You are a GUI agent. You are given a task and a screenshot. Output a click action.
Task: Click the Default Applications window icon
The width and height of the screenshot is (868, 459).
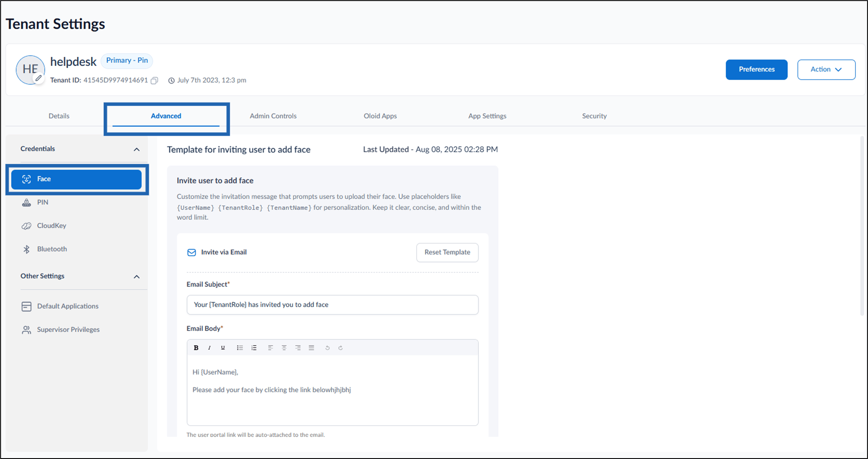[x=26, y=306]
